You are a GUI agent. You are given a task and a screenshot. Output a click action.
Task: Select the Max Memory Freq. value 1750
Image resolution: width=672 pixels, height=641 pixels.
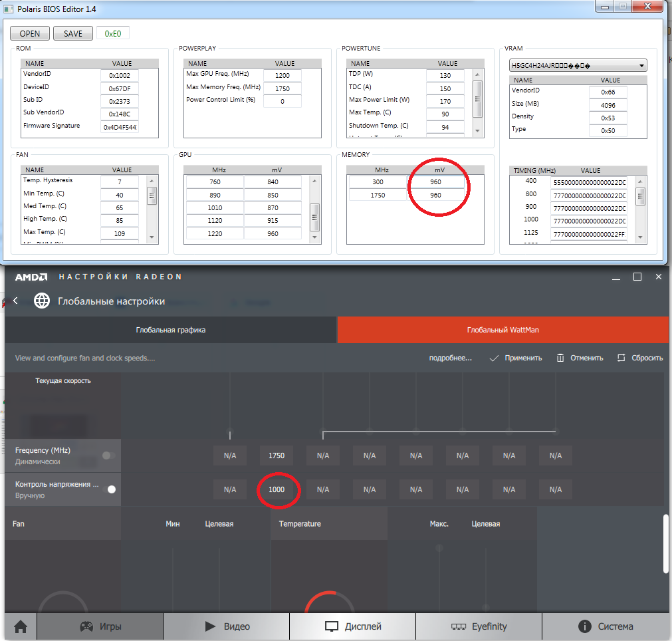click(x=282, y=88)
